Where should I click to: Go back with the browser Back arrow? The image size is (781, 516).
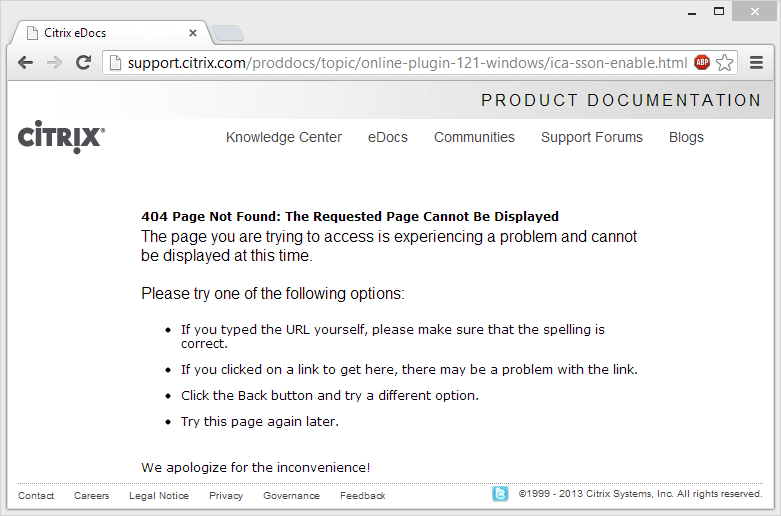click(x=25, y=63)
